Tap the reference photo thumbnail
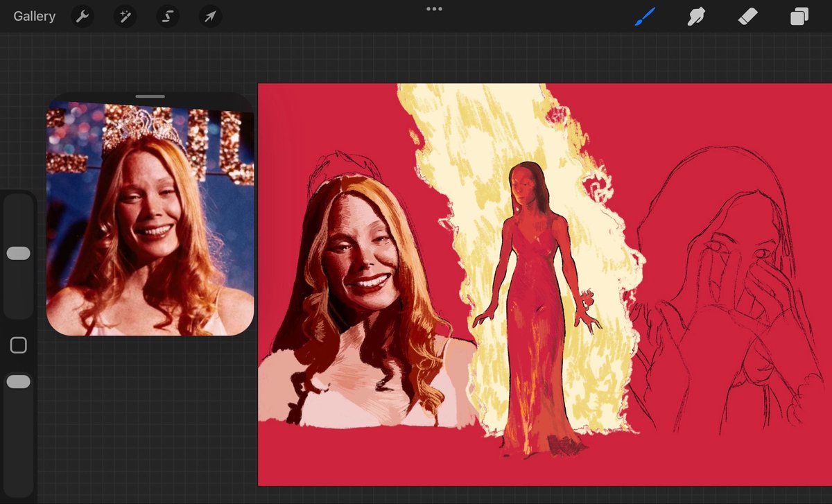 point(150,218)
